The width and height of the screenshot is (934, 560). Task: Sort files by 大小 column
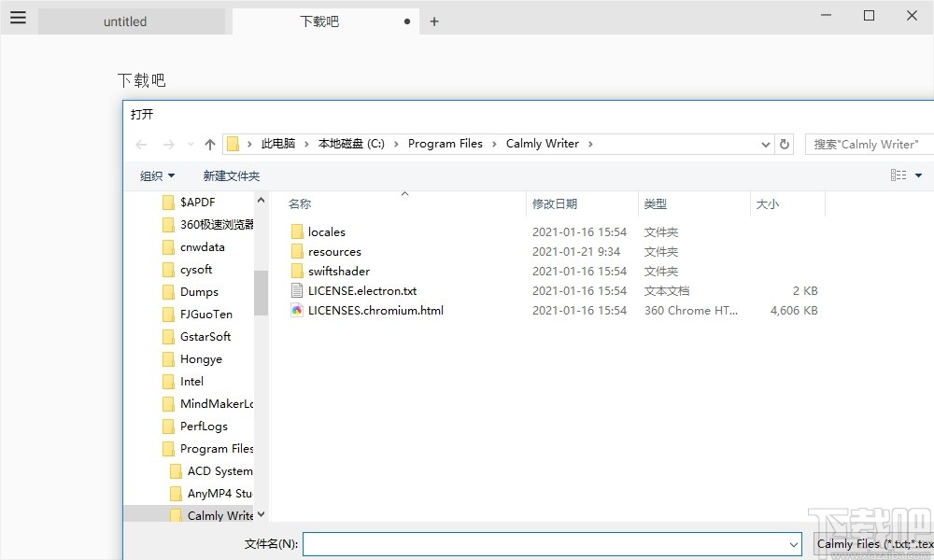coord(767,204)
